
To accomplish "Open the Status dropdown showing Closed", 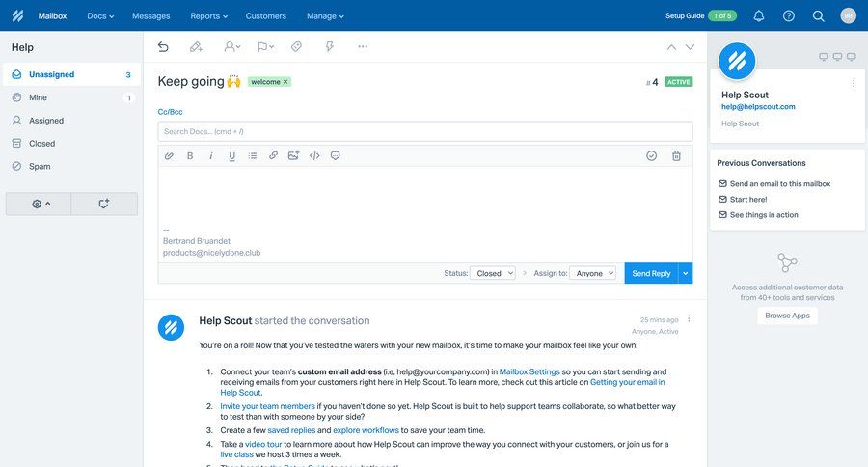I will (493, 273).
